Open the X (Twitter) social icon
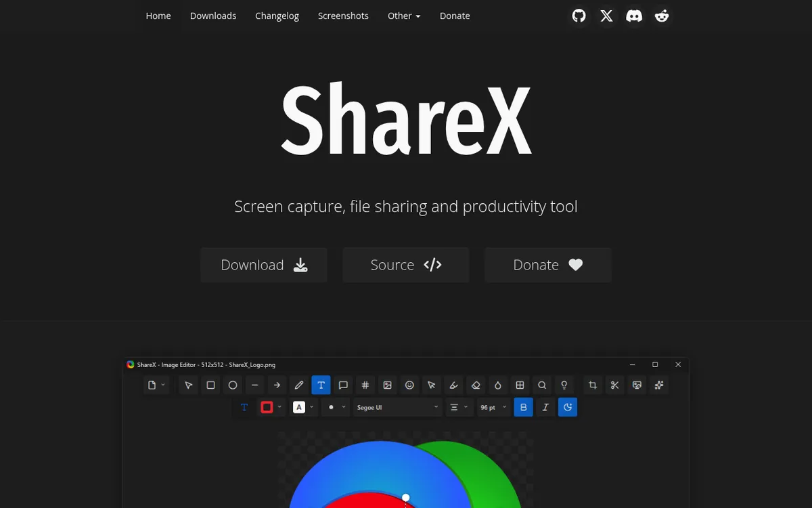This screenshot has height=508, width=812. point(606,16)
